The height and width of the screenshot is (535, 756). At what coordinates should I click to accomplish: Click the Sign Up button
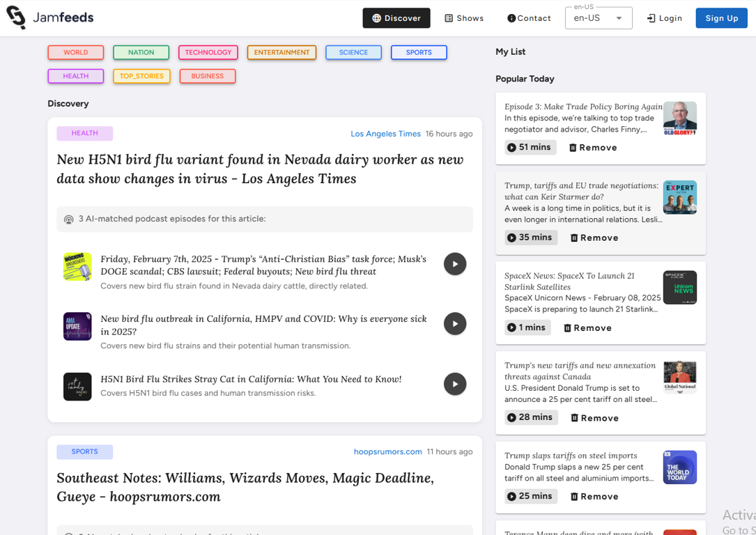click(x=721, y=18)
